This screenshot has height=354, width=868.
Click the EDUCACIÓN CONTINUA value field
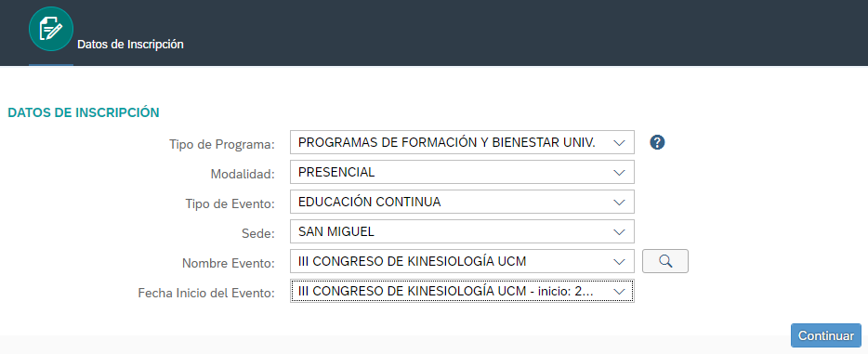(x=462, y=202)
